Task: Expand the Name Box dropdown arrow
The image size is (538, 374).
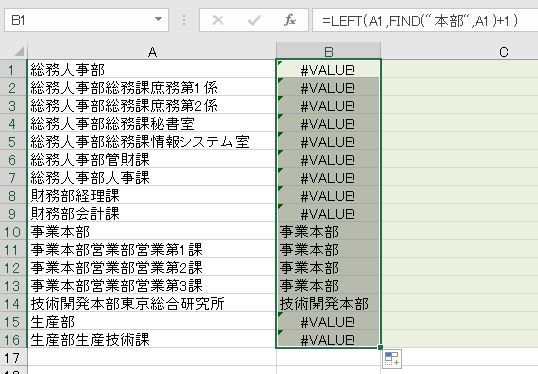Action: pos(158,19)
